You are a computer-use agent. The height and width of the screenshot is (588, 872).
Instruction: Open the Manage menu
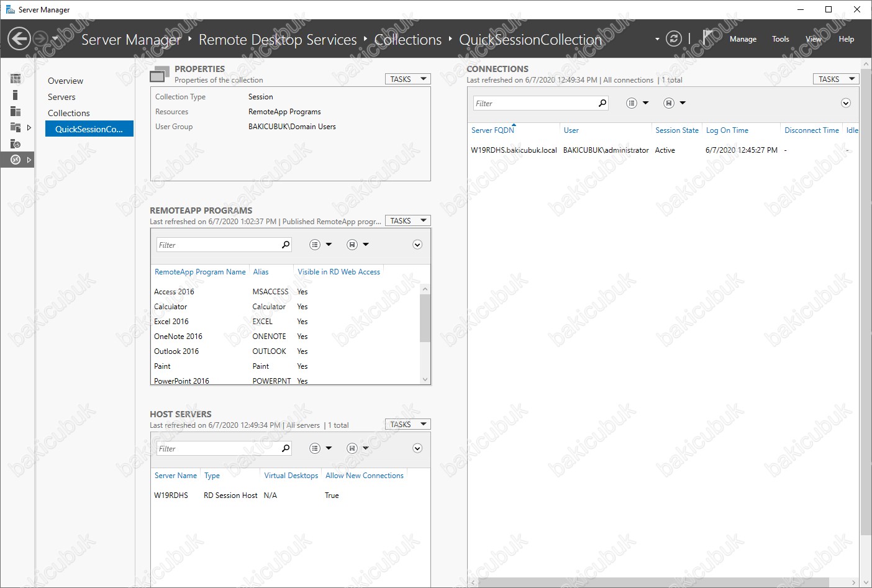tap(743, 39)
